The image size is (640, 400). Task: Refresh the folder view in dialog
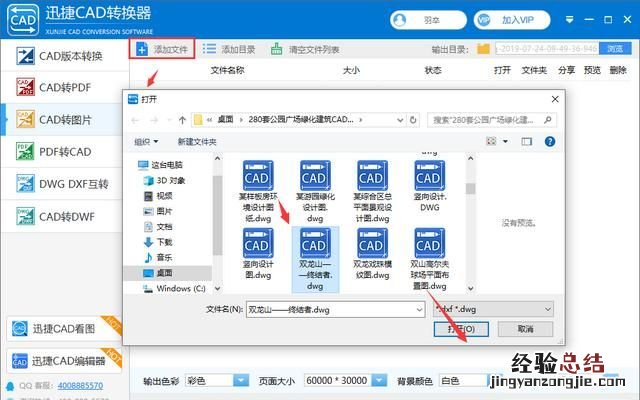click(413, 120)
